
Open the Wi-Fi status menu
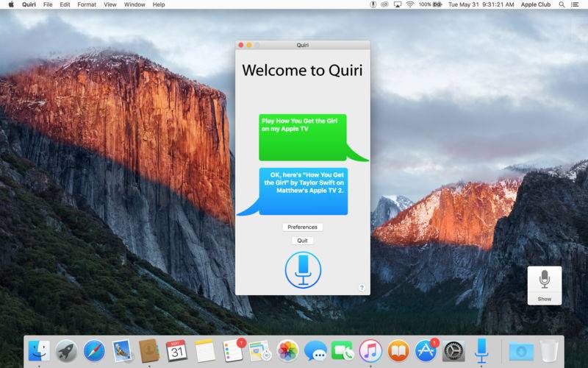pos(410,4)
